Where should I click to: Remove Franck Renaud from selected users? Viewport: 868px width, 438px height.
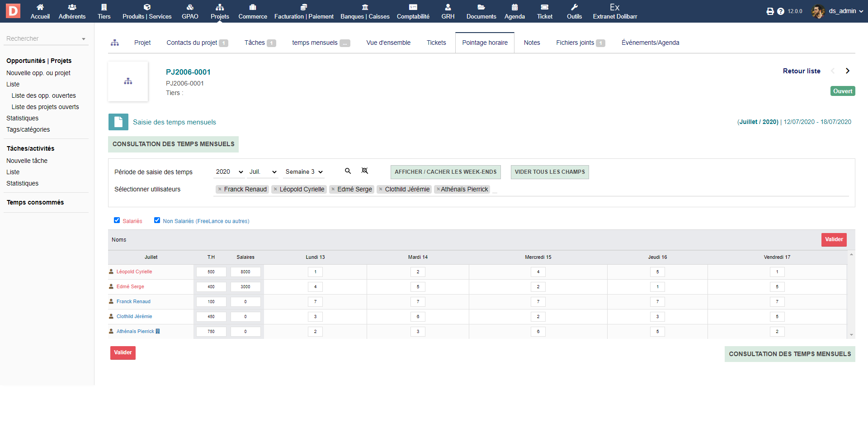pyautogui.click(x=220, y=189)
